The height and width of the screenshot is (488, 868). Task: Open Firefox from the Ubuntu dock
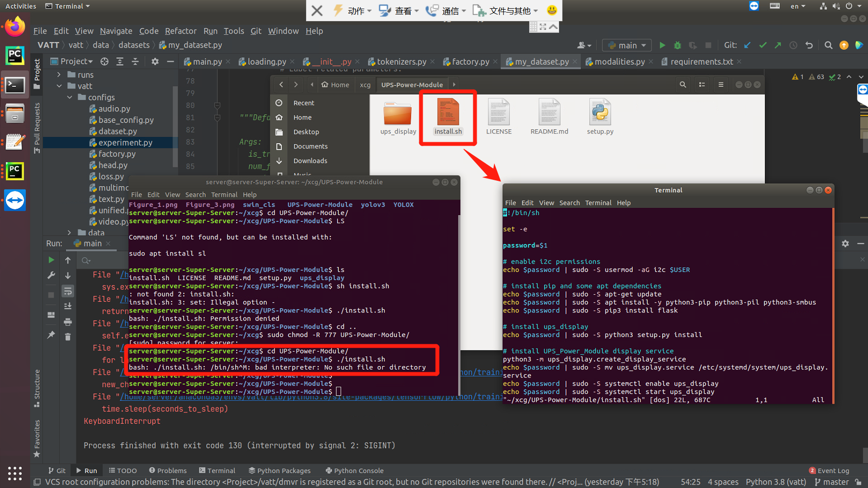14,26
